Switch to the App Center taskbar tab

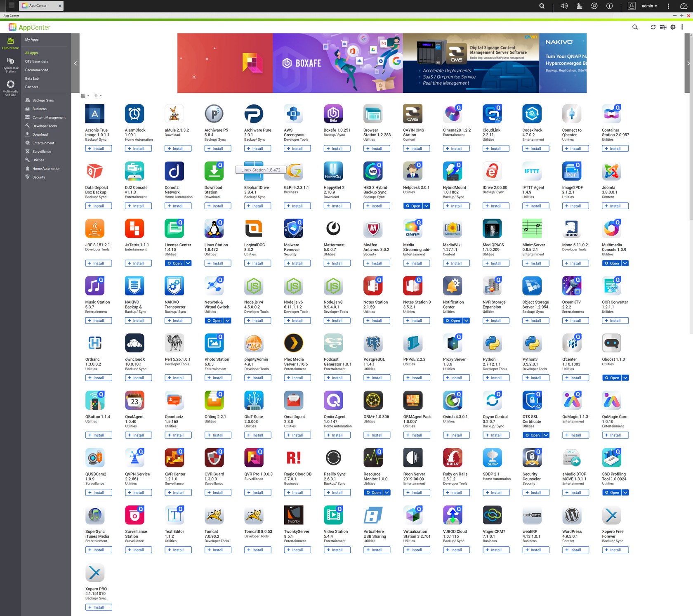pyautogui.click(x=41, y=6)
